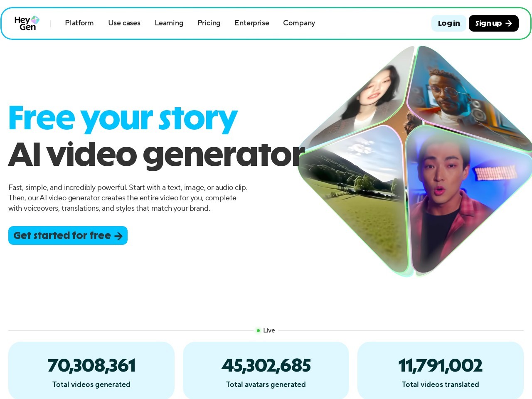Click the arrow icon on Get started for free
The image size is (532, 399).
[x=118, y=236]
